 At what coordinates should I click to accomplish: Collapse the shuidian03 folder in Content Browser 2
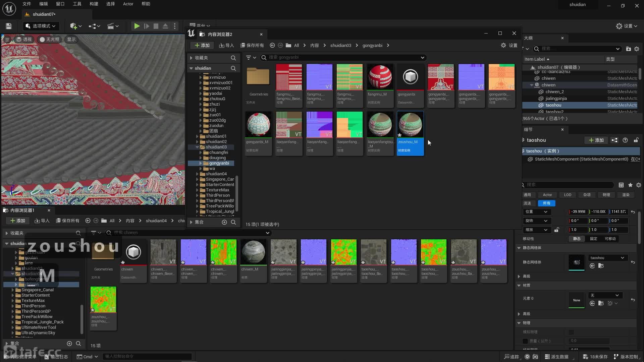[197, 147]
